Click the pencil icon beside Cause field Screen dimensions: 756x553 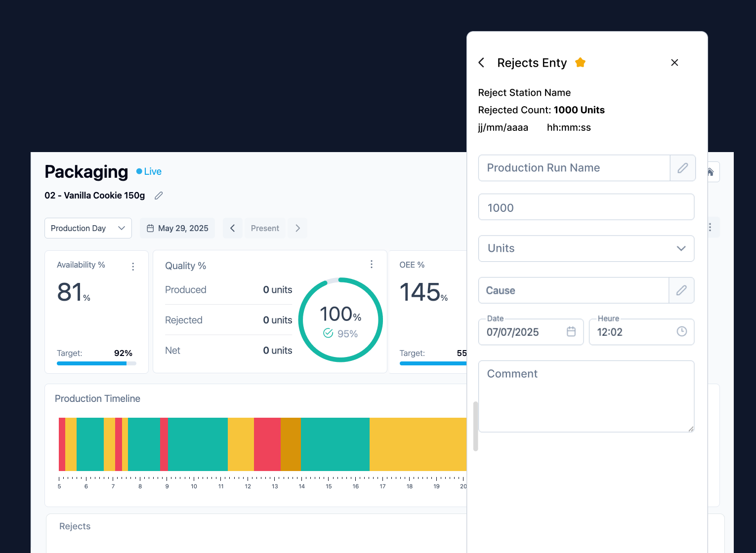[x=681, y=290]
